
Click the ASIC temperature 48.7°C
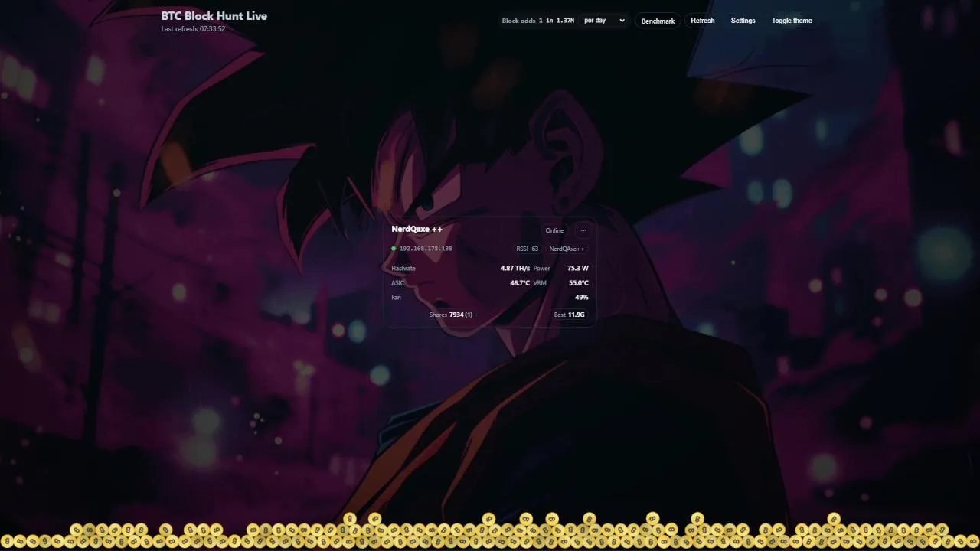click(x=520, y=283)
